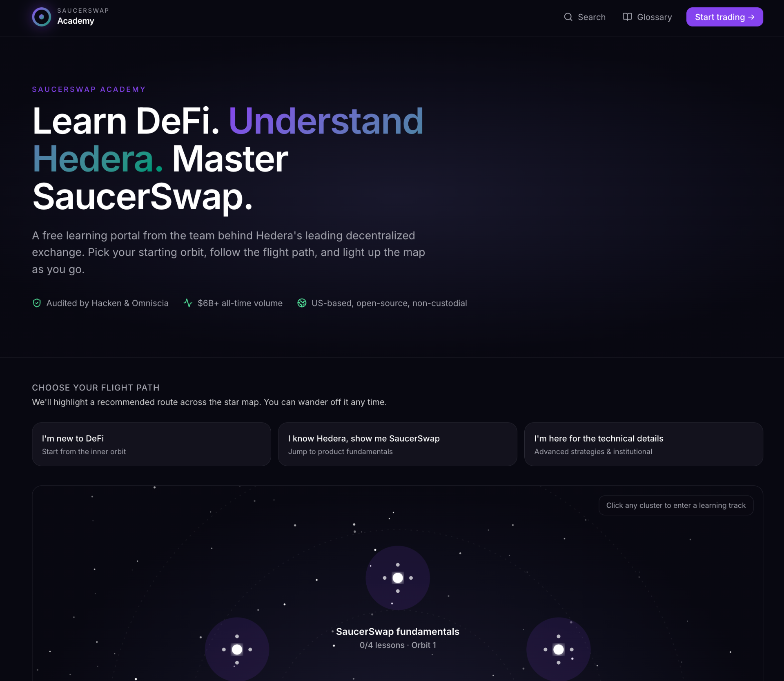Click "$6B+ all-time volume" text
The width and height of the screenshot is (784, 681).
pyautogui.click(x=240, y=303)
